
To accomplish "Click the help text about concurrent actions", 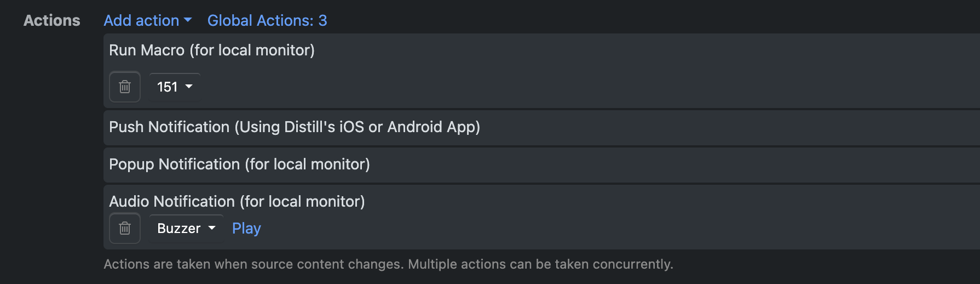I will click(x=388, y=264).
